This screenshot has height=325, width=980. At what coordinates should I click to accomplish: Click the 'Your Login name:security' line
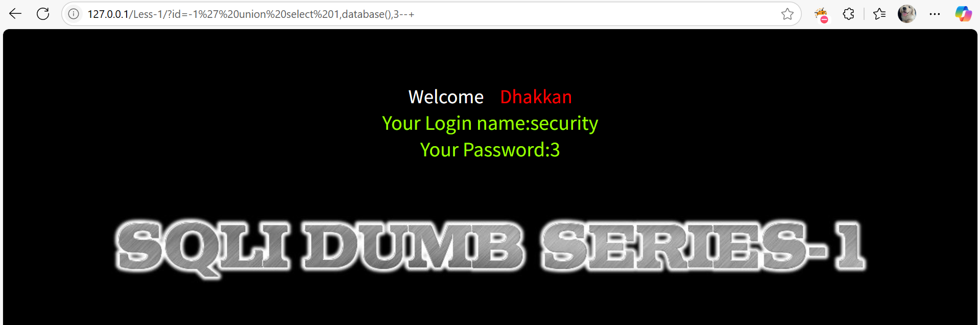[x=490, y=123]
